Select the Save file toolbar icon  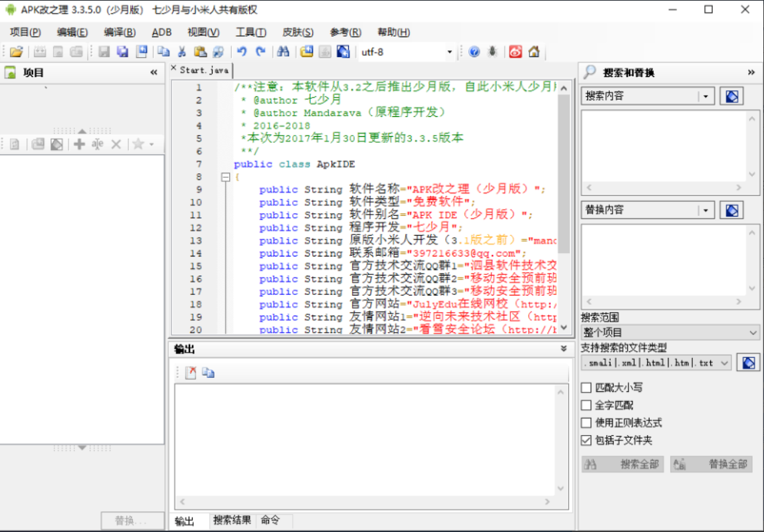[x=104, y=51]
